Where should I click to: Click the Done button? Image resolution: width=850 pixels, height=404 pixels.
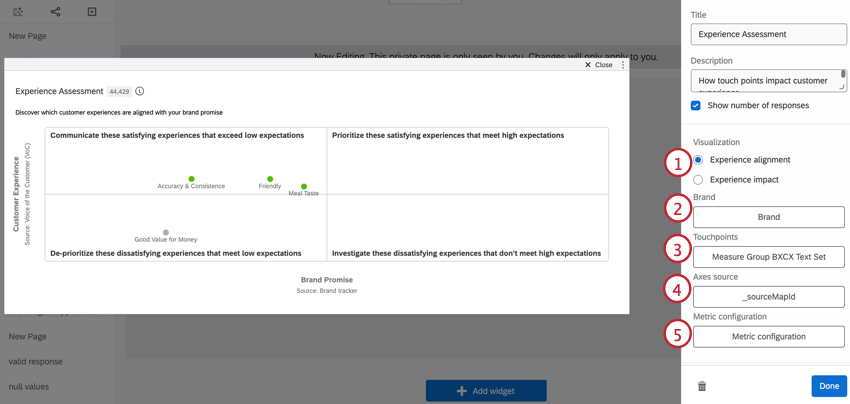pyautogui.click(x=829, y=386)
